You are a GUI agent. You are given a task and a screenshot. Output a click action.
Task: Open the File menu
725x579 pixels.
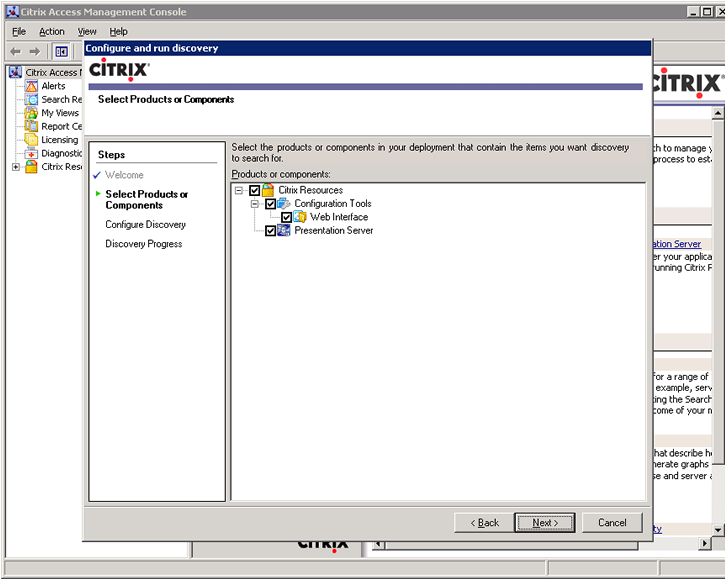click(19, 31)
